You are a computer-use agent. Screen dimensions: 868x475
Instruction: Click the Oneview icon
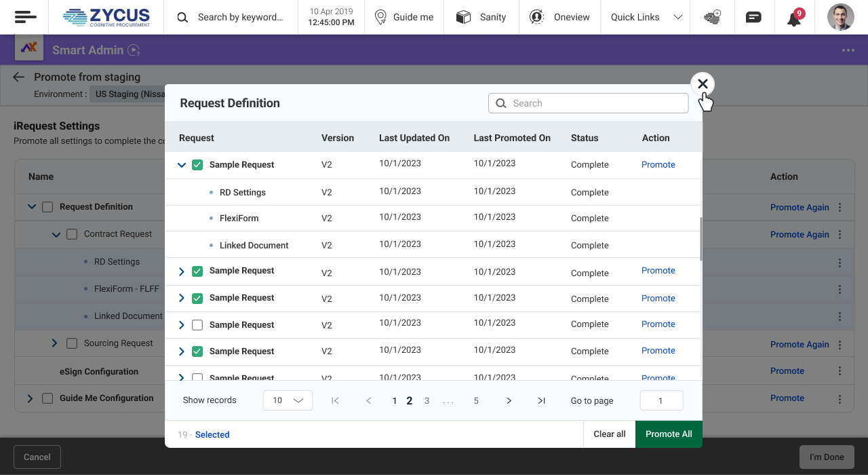(x=537, y=17)
